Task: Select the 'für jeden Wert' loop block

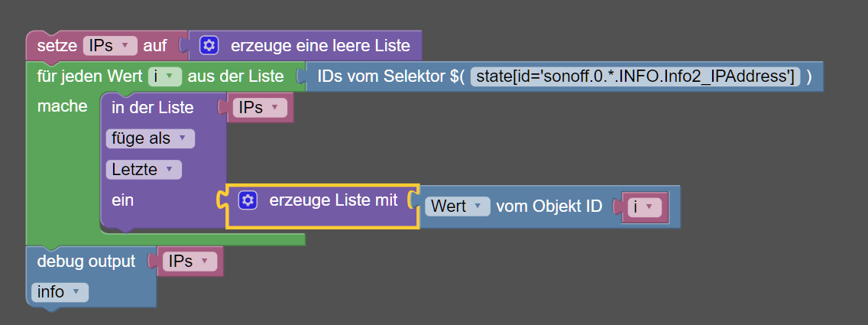Action: 89,76
